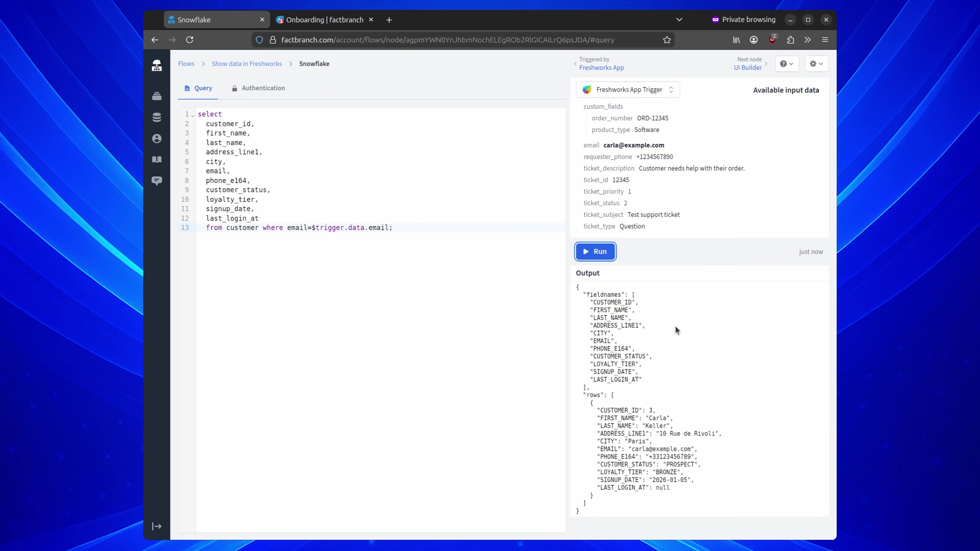Open the UI Builder next node link
This screenshot has height=551, width=980.
point(748,68)
